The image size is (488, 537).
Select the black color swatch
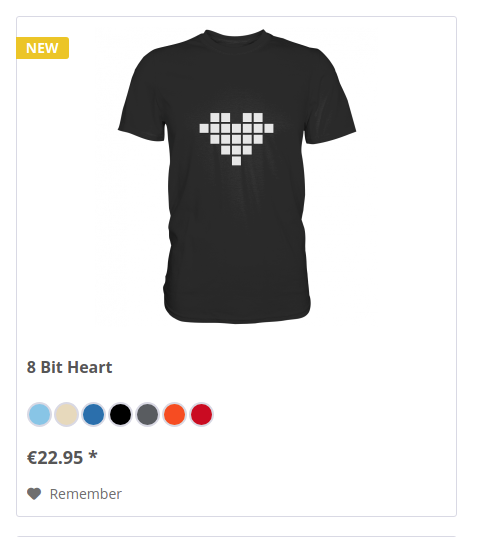pyautogui.click(x=121, y=414)
